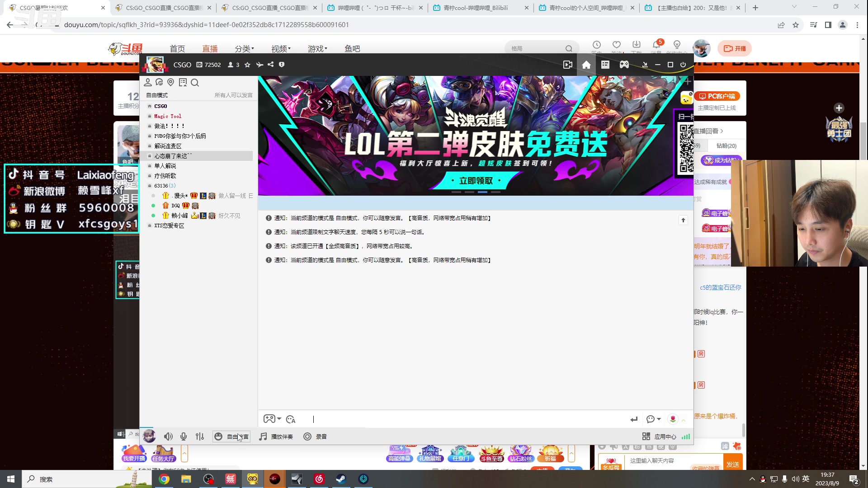The image size is (868, 488).
Task: Click the airplane jump icon in YY header
Action: click(x=259, y=65)
